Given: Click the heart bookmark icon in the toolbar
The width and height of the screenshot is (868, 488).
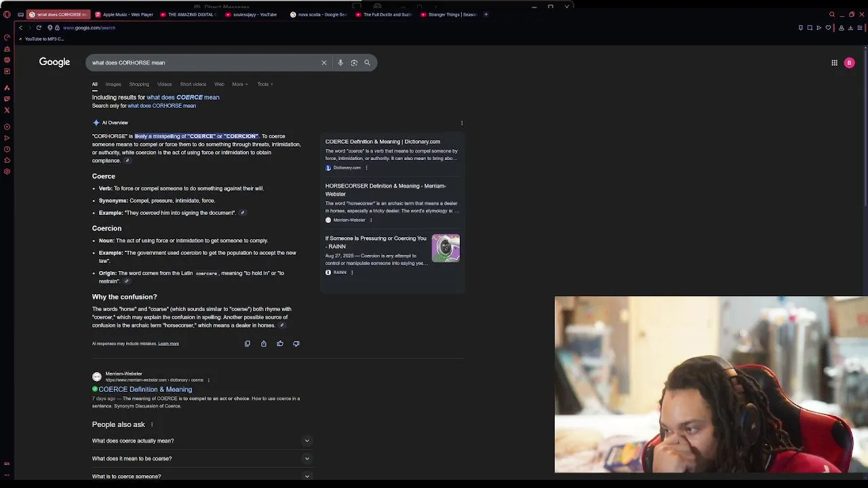Looking at the screenshot, I should coord(828,28).
